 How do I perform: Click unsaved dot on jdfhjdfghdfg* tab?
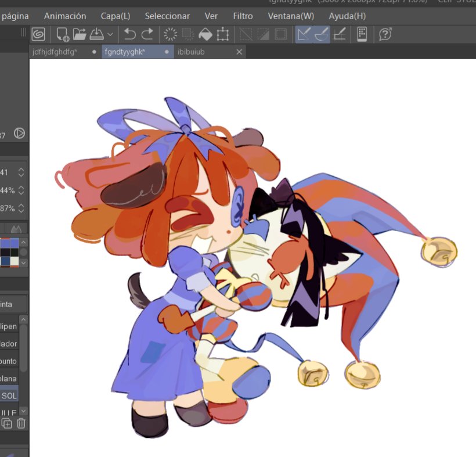coord(94,52)
